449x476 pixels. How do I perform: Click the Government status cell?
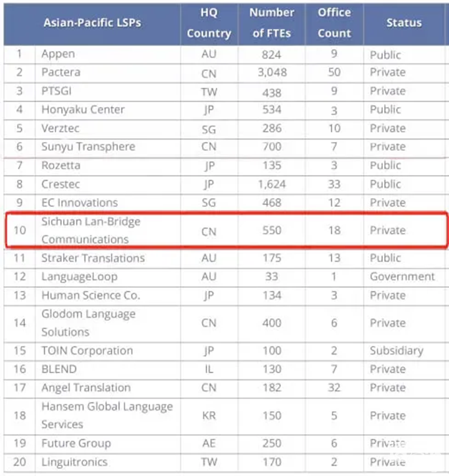coord(402,277)
